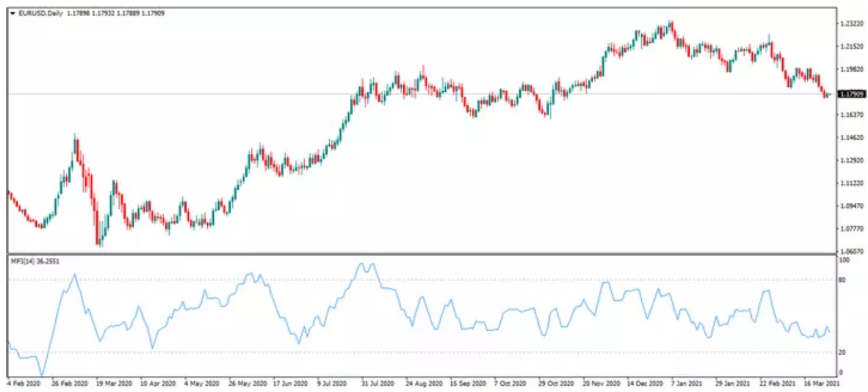This screenshot has height=392, width=868.
Task: Click the triangle arrow beside EURUSD,Daily
Action: tap(12, 13)
